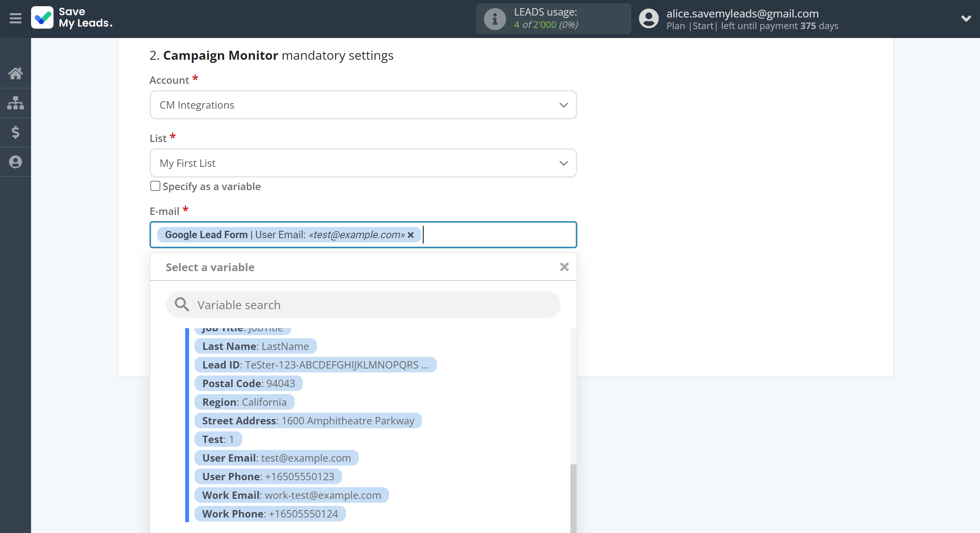Select the Last Name variable
980x533 pixels.
(255, 346)
